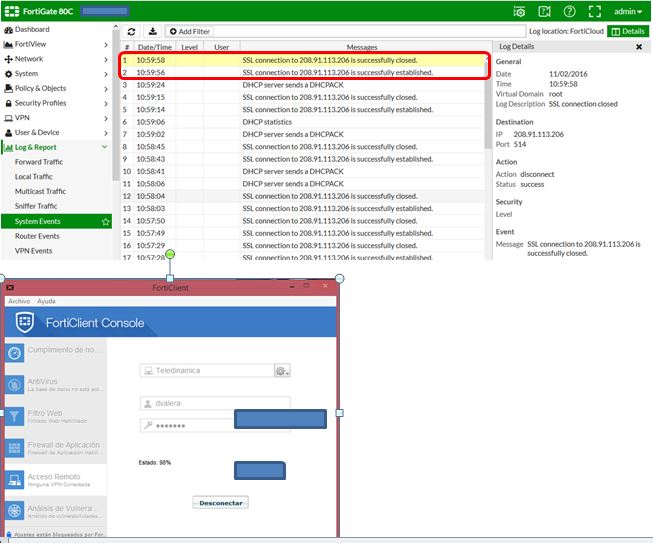
Task: Select log row 10:58:45 SSL closed
Action: coord(303,147)
